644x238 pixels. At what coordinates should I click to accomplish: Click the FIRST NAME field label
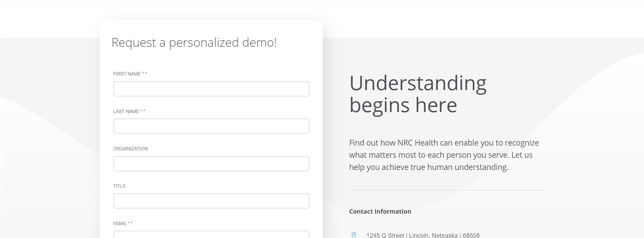tap(127, 74)
